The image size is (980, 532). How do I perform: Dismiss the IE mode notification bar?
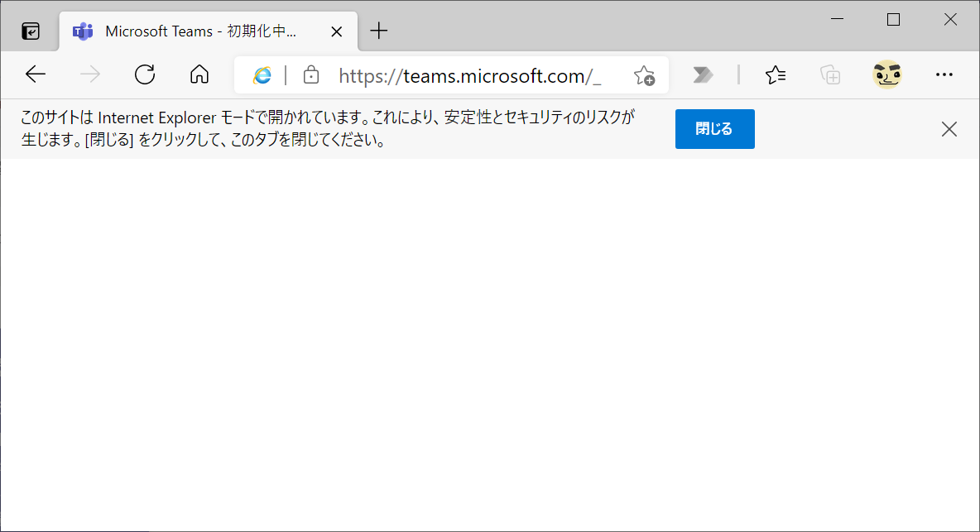click(x=949, y=129)
